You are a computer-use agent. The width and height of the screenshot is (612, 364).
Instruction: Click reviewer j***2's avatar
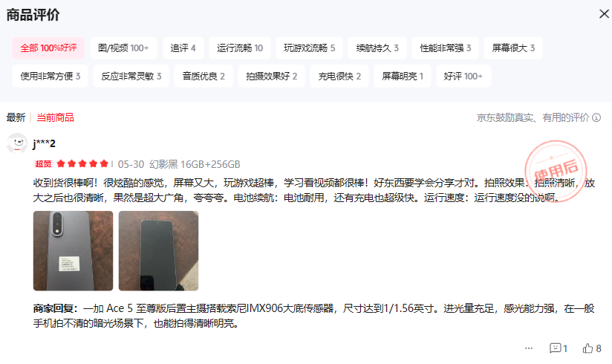(17, 143)
